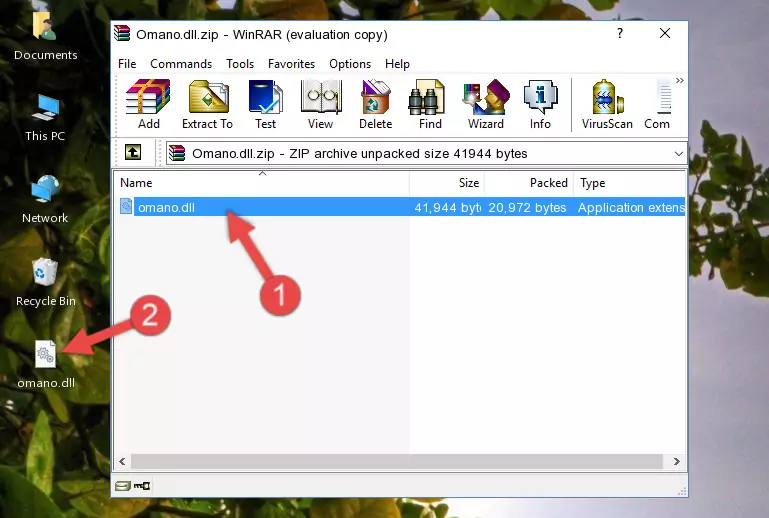Viewport: 769px width, 518px height.
Task: Click the partially visible Comment toolbar icon
Action: pyautogui.click(x=658, y=104)
